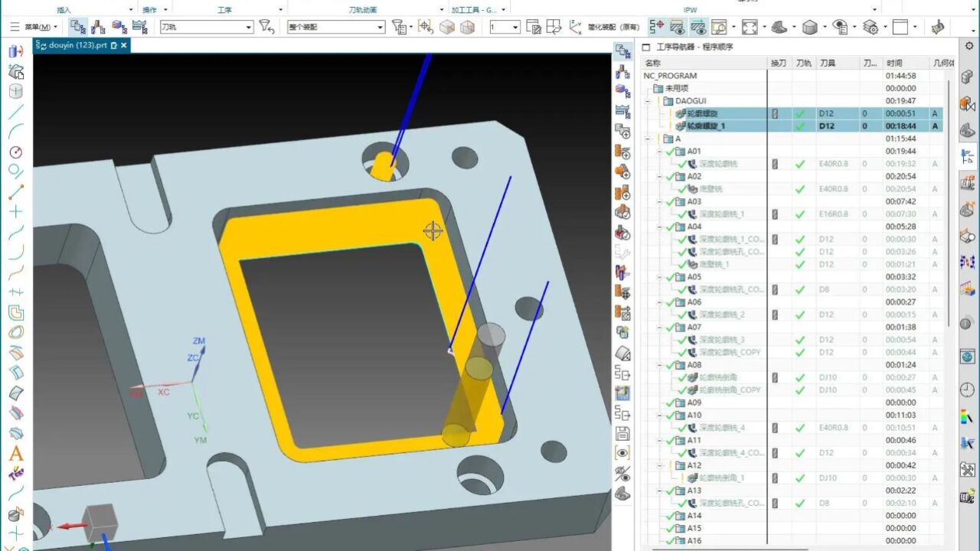
Task: Switch to Machining Method View icon
Action: (139, 27)
